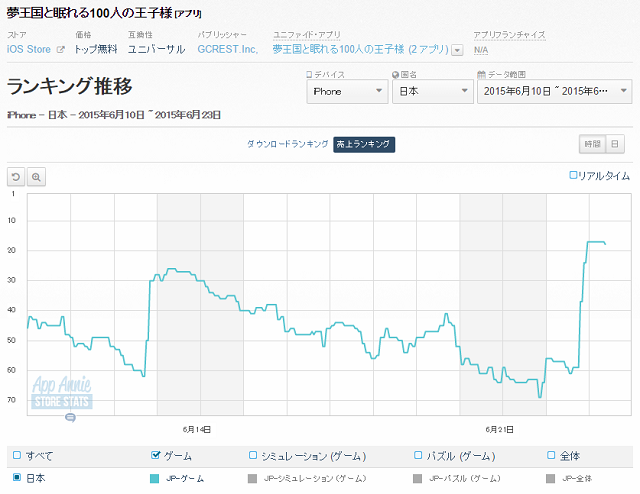640x494 pixels.
Task: Click the App Annie Store Stats watermark
Action: (x=62, y=393)
